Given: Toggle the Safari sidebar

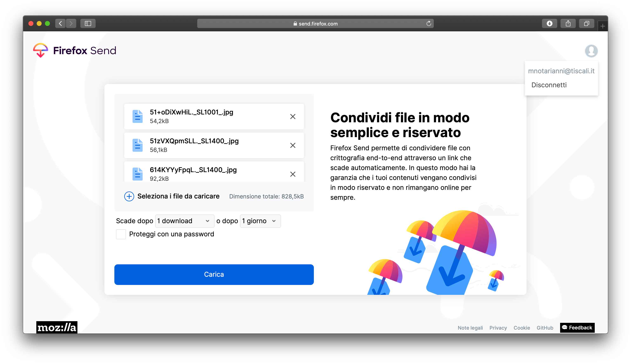Looking at the screenshot, I should (88, 23).
